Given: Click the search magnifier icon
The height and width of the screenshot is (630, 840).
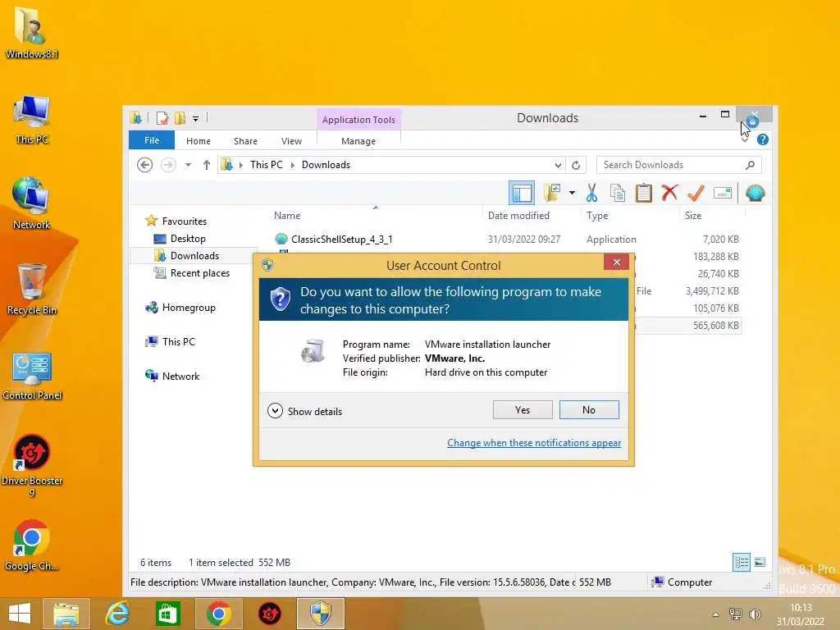Looking at the screenshot, I should [x=750, y=165].
